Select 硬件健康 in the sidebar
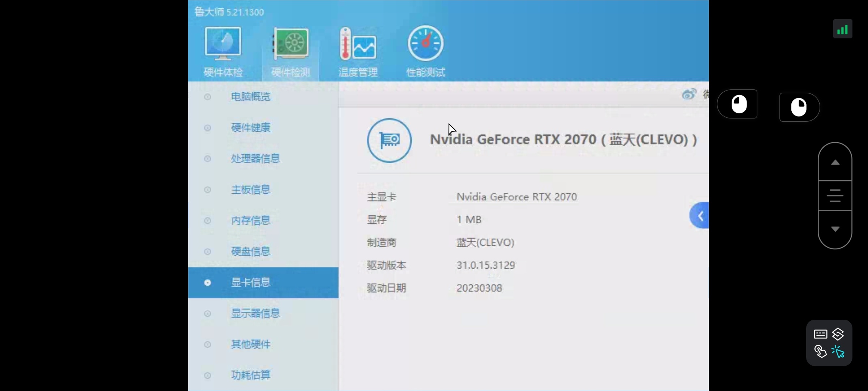868x391 pixels. tap(263, 127)
